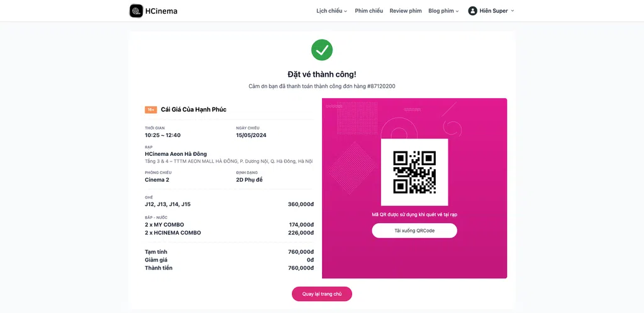Click the Đặt vé thành công heading
This screenshot has width=644, height=313.
point(322,74)
